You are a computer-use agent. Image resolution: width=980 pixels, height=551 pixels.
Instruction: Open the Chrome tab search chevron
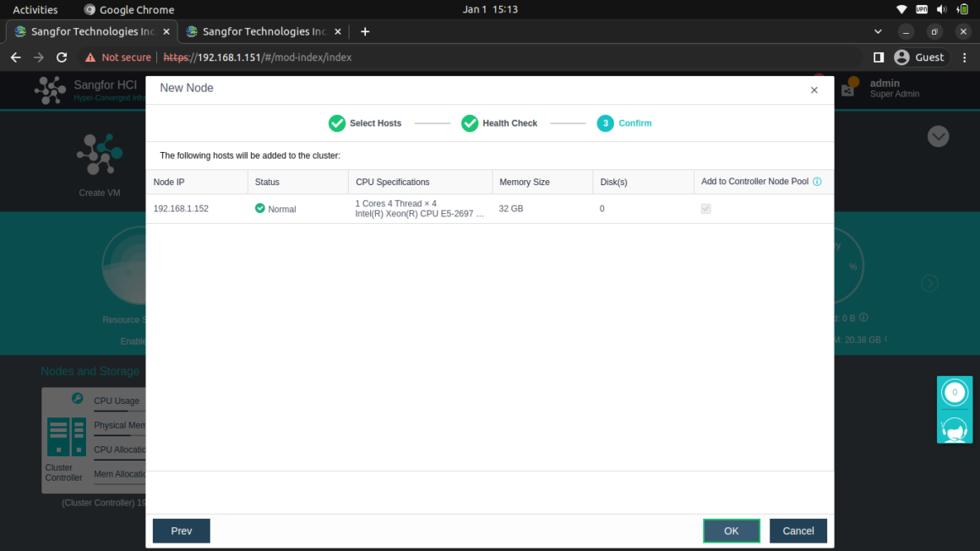[878, 31]
